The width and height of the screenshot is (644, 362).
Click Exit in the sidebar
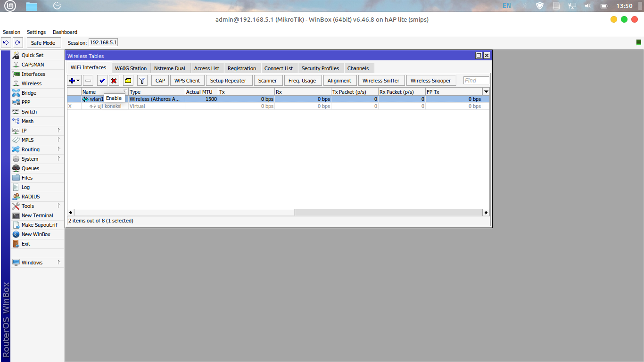pyautogui.click(x=38, y=244)
